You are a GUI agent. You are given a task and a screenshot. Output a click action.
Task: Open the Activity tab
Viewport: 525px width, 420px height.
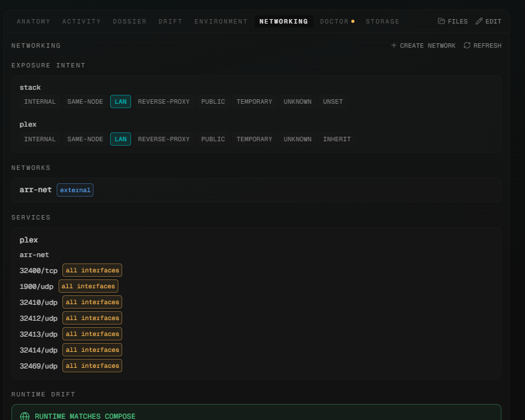pyautogui.click(x=81, y=22)
